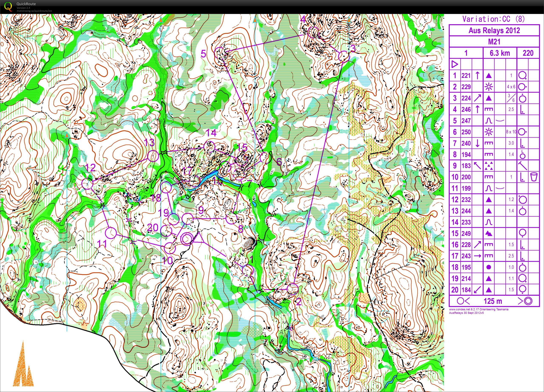Open the matstroeng.se/quickroute/en link
544x392 pixels.
(34, 11)
